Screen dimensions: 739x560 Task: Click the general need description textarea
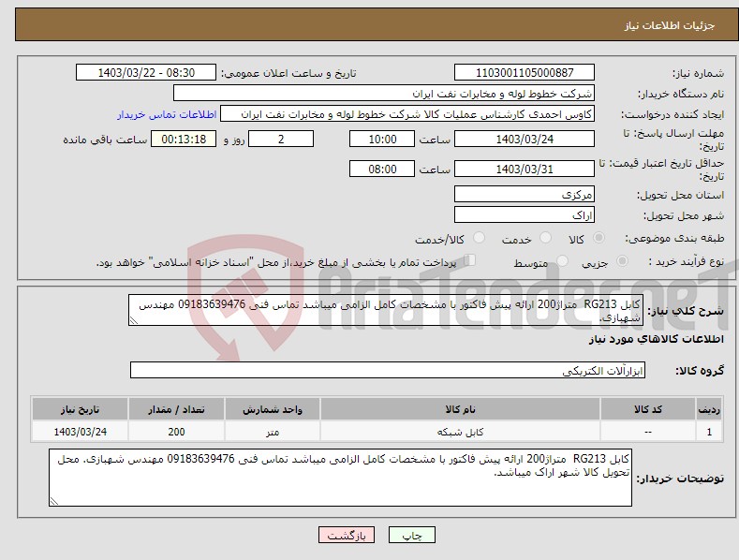(386, 310)
